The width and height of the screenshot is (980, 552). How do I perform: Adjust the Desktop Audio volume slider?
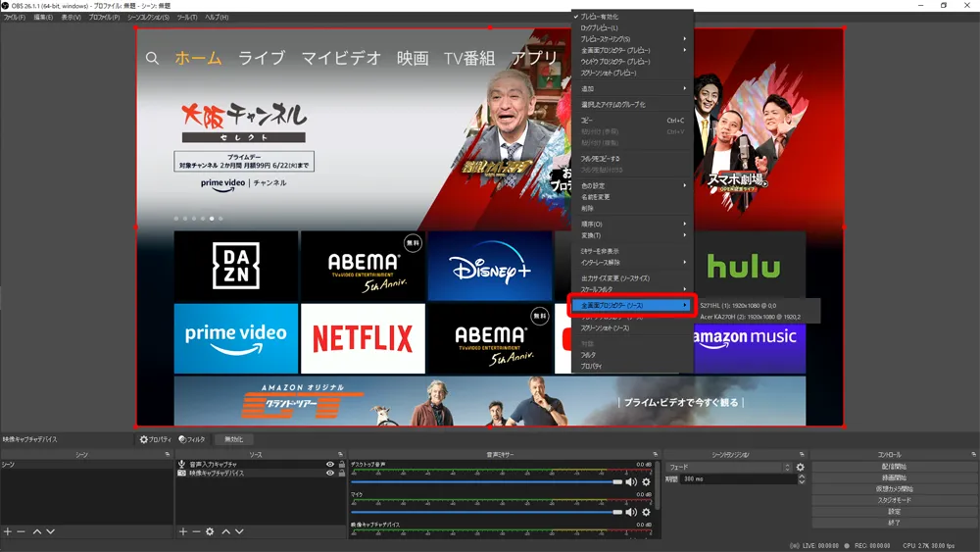click(x=487, y=482)
